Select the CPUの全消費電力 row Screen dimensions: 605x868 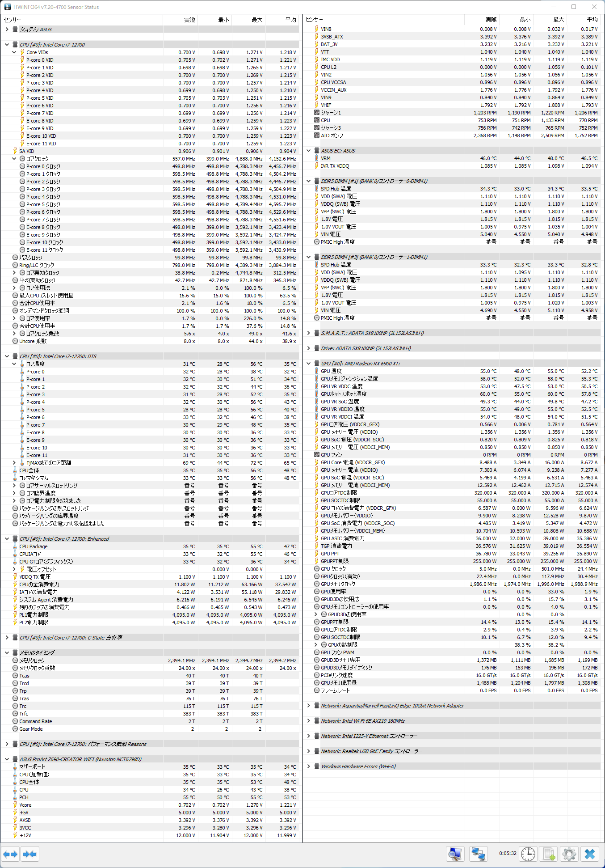[151, 584]
